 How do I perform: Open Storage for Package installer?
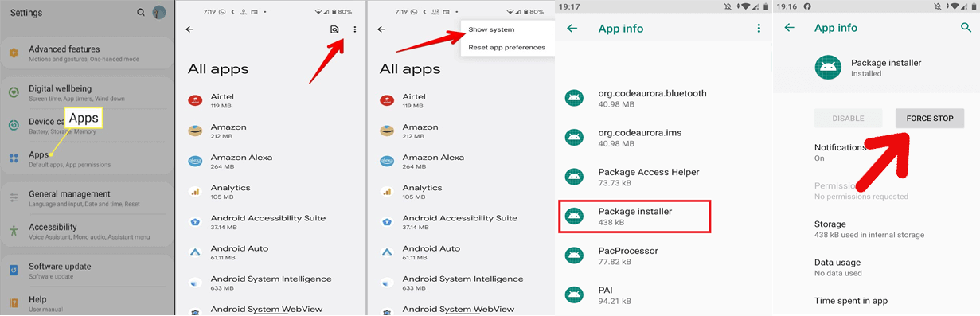point(876,229)
